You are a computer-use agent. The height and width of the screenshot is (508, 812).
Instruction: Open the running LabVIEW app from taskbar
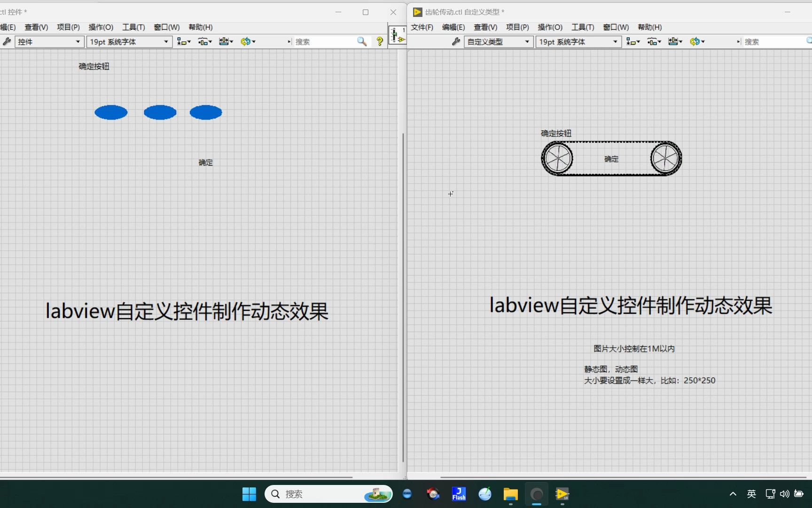tap(562, 494)
